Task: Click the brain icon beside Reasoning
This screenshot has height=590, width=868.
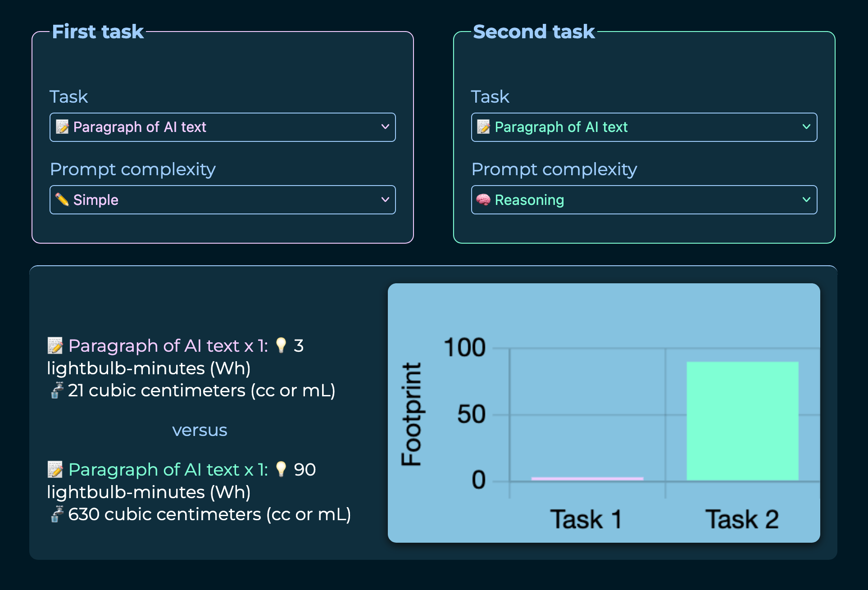Action: pos(483,199)
